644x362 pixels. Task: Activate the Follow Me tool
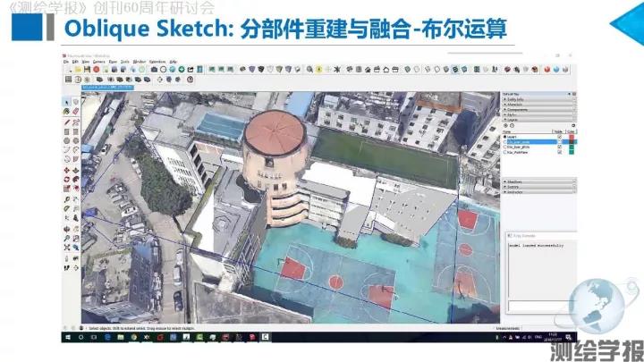tap(76, 180)
